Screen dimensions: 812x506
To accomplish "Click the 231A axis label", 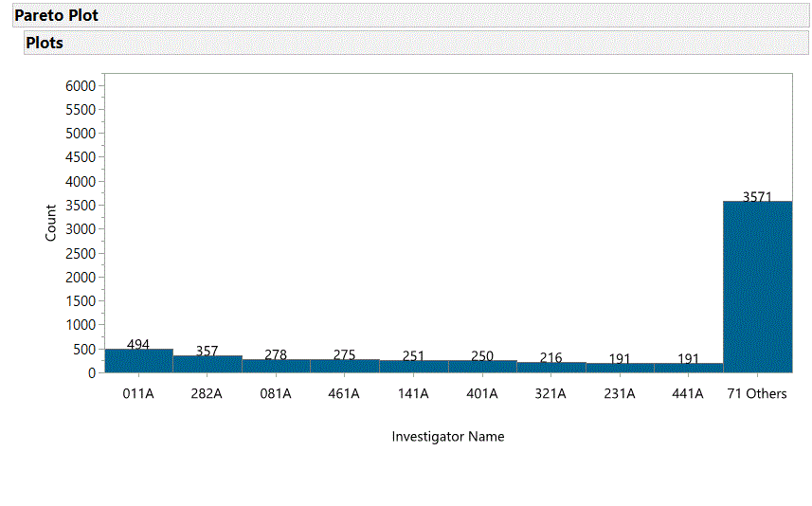I will tap(620, 393).
